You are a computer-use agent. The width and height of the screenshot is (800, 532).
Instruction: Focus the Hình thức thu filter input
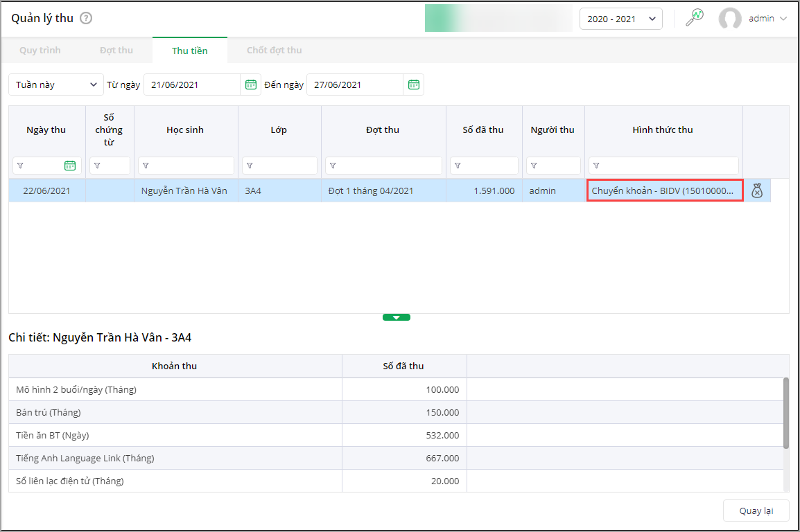coord(663,166)
